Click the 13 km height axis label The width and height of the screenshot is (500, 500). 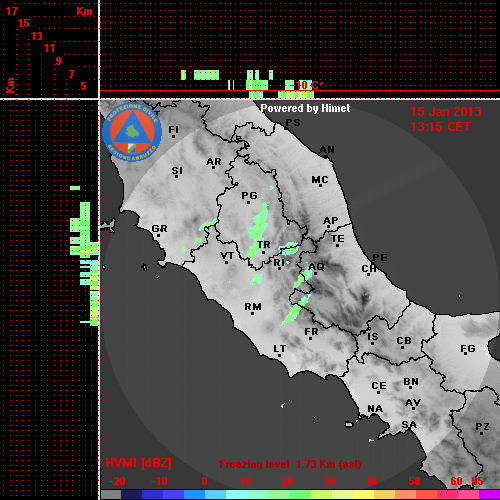pyautogui.click(x=37, y=36)
